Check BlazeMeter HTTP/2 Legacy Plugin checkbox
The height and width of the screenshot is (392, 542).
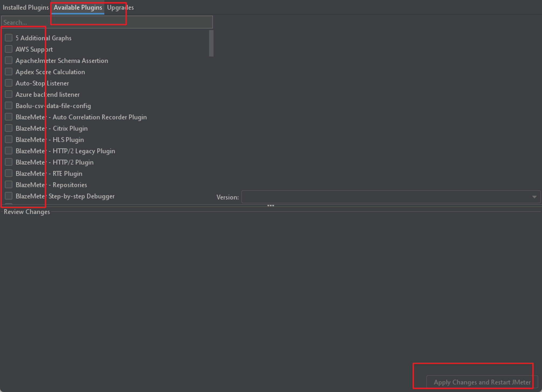click(x=9, y=151)
